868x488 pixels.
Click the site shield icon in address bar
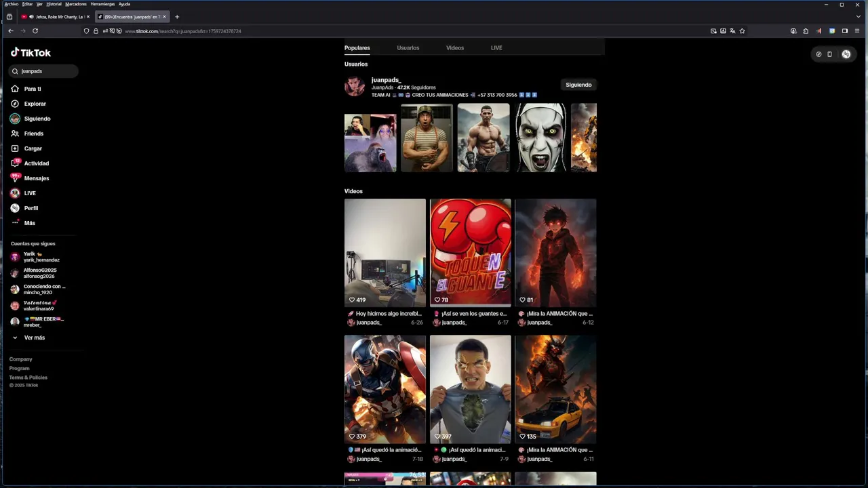click(x=86, y=30)
